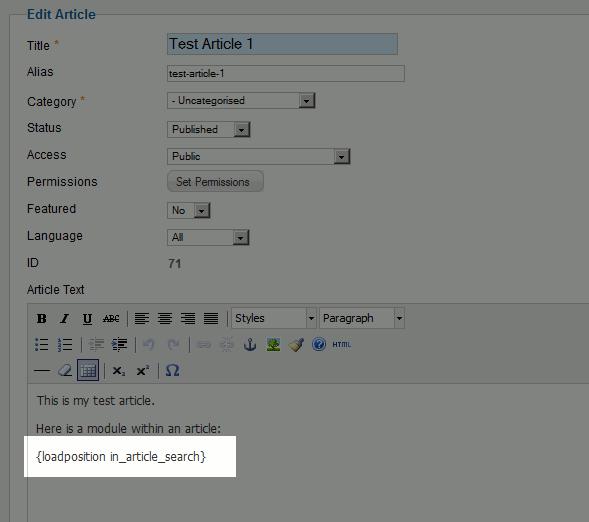
Task: Open the Styles dropdown in editor
Action: [274, 318]
